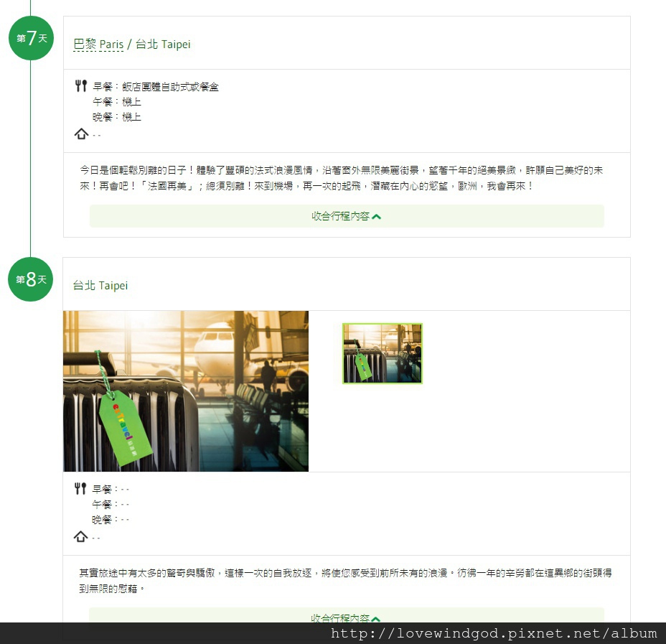Screen dimensions: 666x644
Task: Click 台北 Taipei in the Day 7 heading
Action: point(163,45)
